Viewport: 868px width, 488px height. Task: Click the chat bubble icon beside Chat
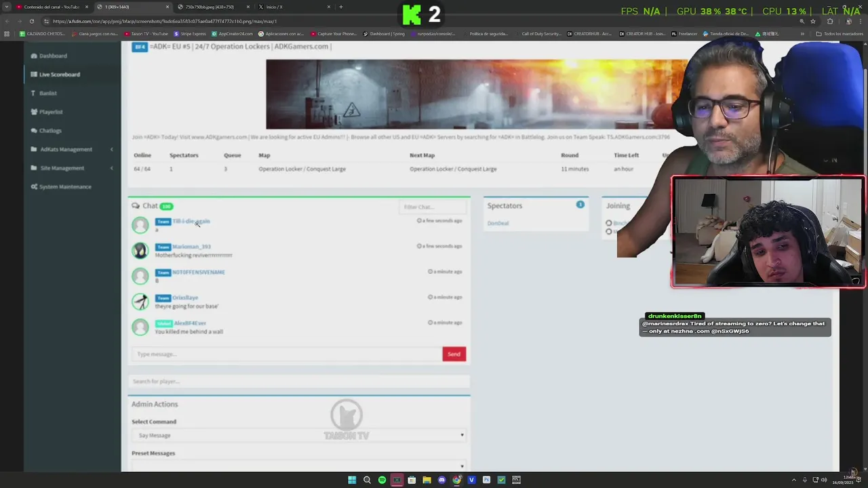pyautogui.click(x=136, y=205)
